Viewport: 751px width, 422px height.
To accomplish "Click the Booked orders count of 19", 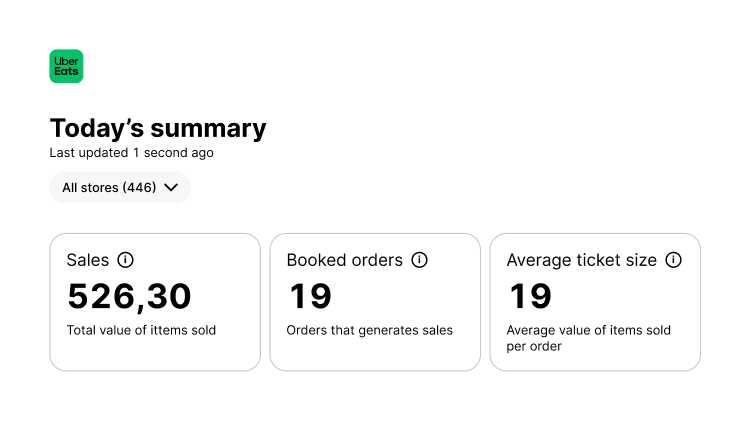I will click(x=309, y=296).
